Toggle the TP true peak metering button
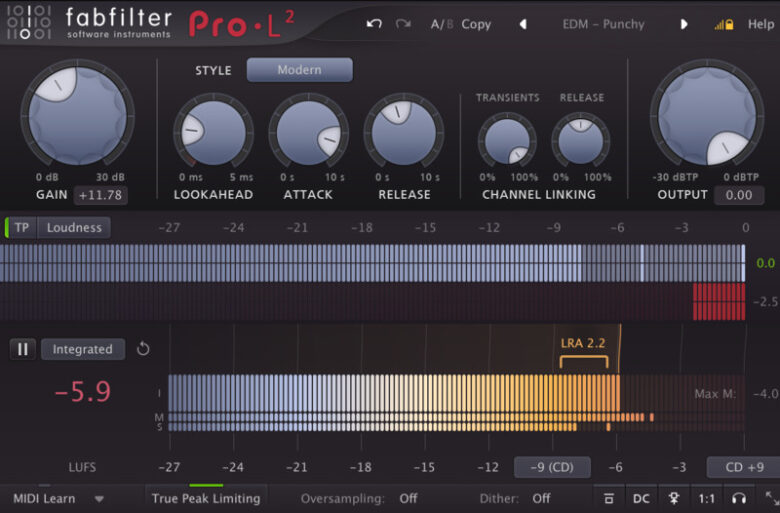The width and height of the screenshot is (780, 513). tap(21, 227)
